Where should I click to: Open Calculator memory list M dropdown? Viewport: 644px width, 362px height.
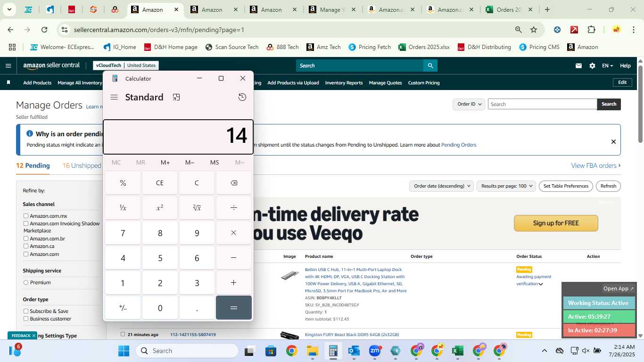[239, 163]
